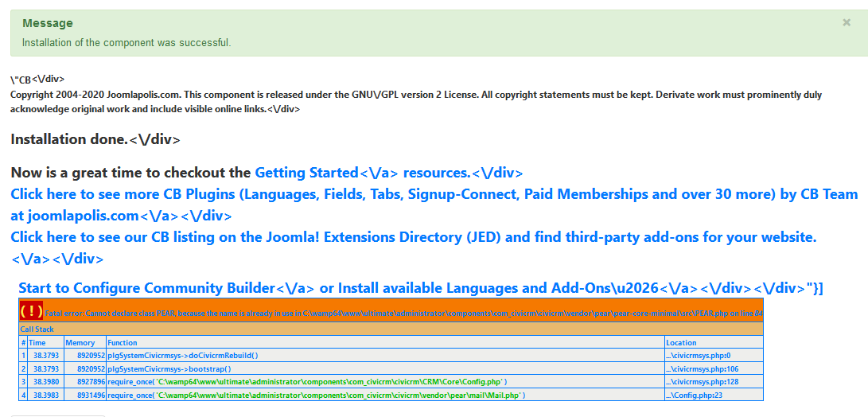This screenshot has height=417, width=868.
Task: Click location cell '...\Config.php:23'
Action: coord(714,395)
